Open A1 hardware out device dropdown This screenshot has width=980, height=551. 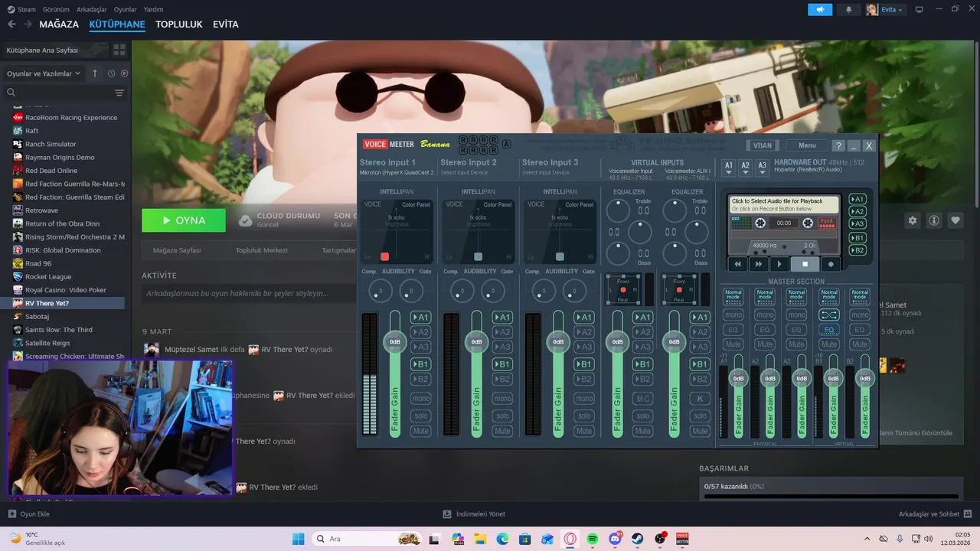click(x=729, y=168)
